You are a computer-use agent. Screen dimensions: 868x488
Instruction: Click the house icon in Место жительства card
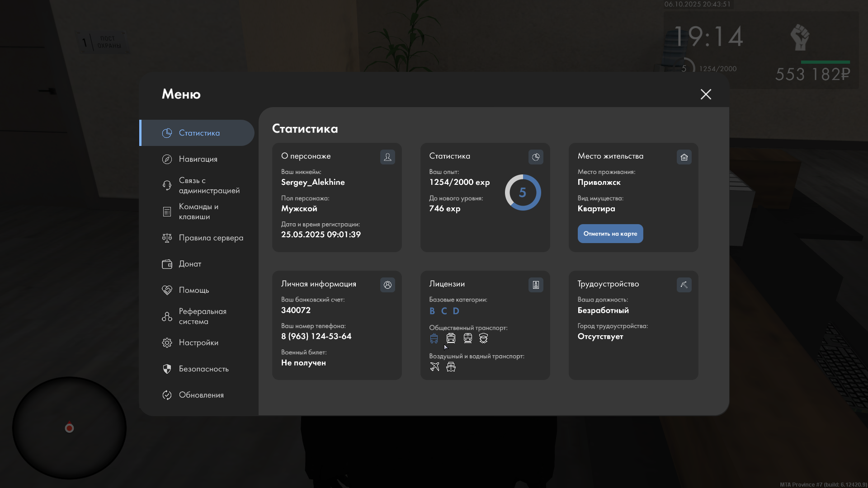(684, 157)
